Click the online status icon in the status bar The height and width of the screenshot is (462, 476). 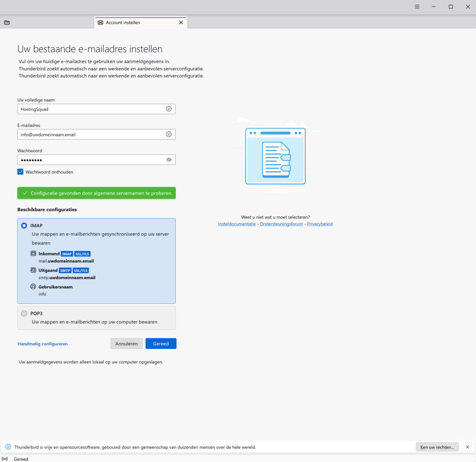5,459
